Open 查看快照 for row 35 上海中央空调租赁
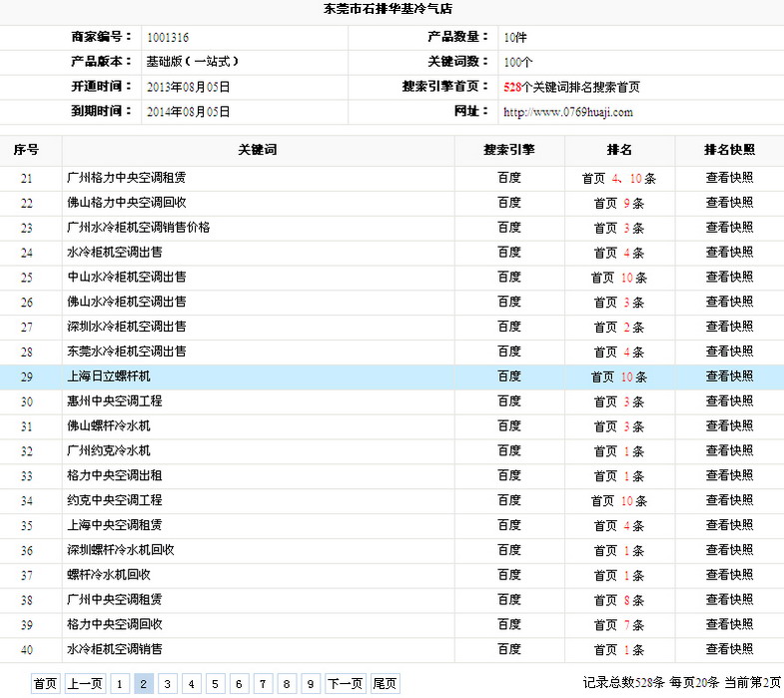The image size is (784, 698). pos(729,525)
